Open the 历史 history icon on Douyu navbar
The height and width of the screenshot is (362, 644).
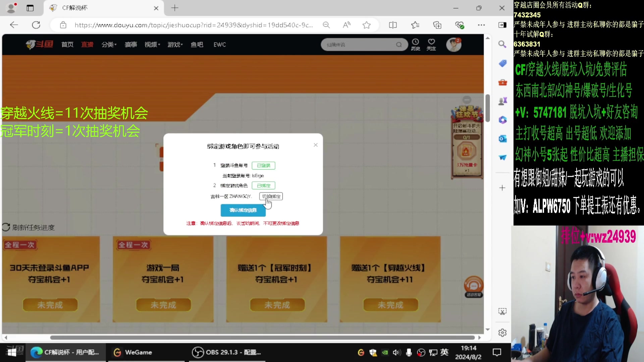[416, 44]
